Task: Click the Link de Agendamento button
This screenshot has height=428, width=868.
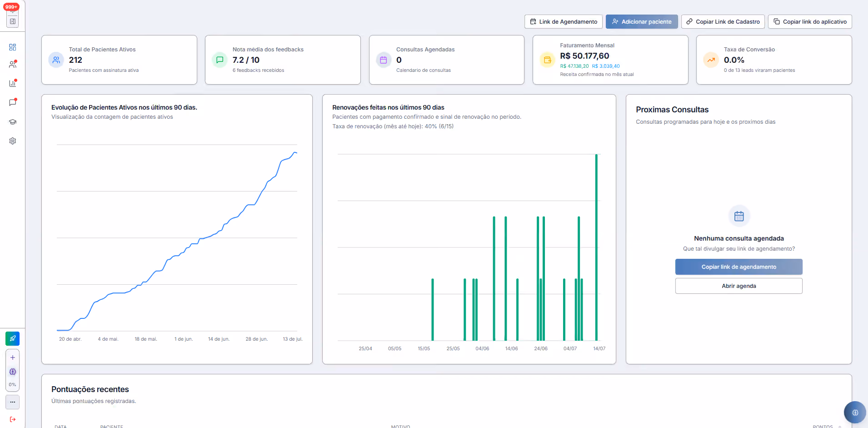Action: (x=564, y=21)
